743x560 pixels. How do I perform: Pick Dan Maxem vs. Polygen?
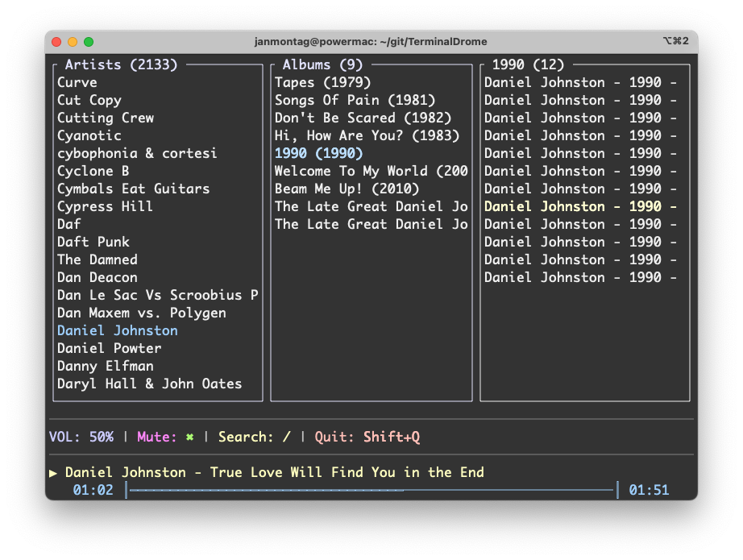click(x=142, y=313)
